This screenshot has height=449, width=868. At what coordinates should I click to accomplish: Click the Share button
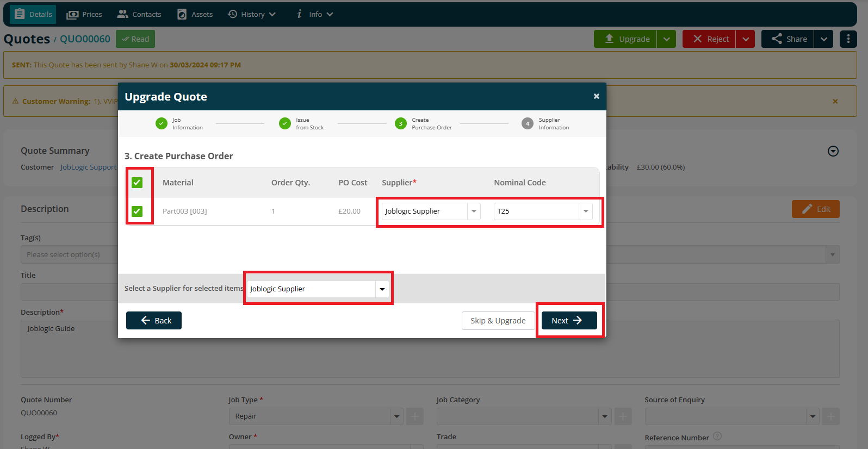(x=788, y=39)
